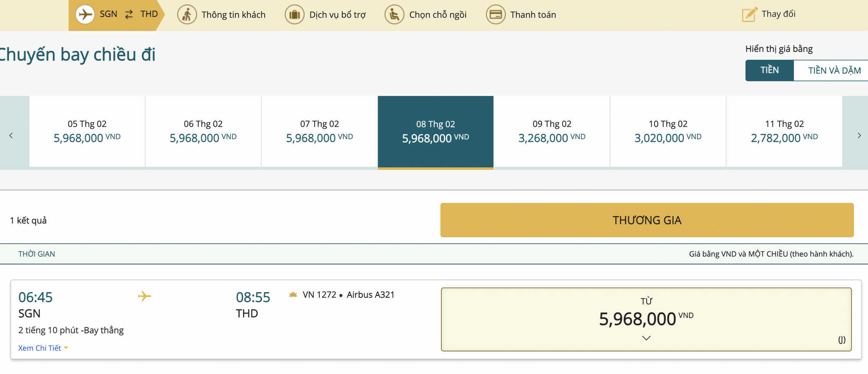Select the 06 Thg 02 date tab
Image resolution: width=868 pixels, height=374 pixels.
(203, 131)
